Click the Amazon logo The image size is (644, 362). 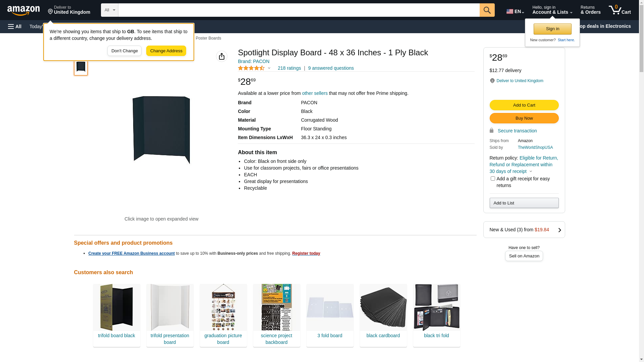point(23,11)
